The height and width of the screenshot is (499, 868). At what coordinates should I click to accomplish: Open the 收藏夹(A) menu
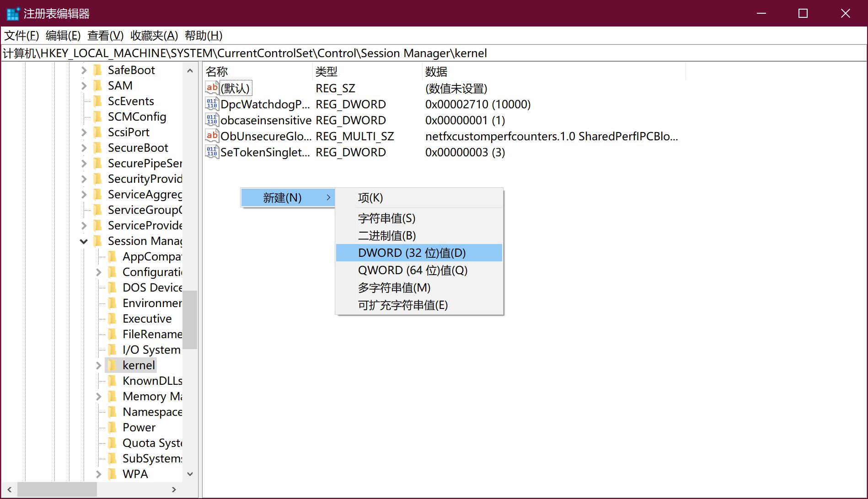(154, 36)
